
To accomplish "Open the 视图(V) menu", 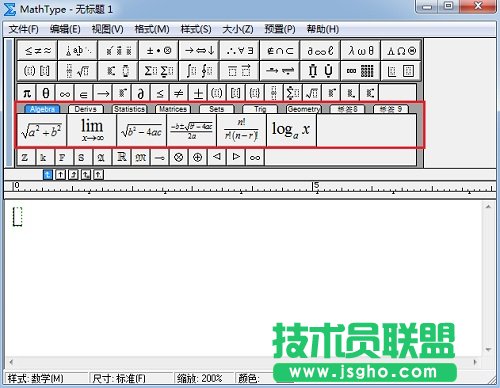I will (107, 29).
